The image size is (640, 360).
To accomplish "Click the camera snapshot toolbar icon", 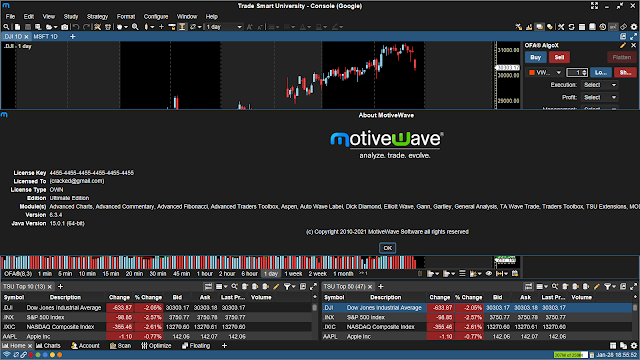I will tap(64, 27).
